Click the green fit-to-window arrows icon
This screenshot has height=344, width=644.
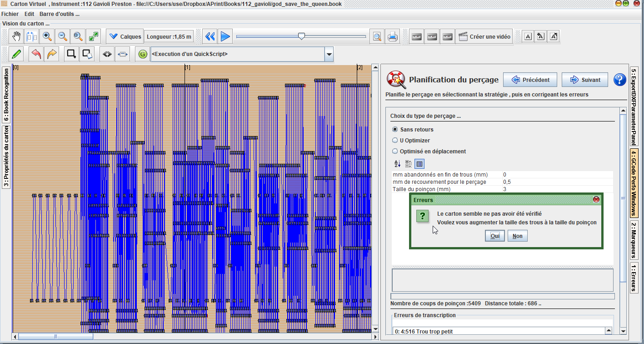94,36
